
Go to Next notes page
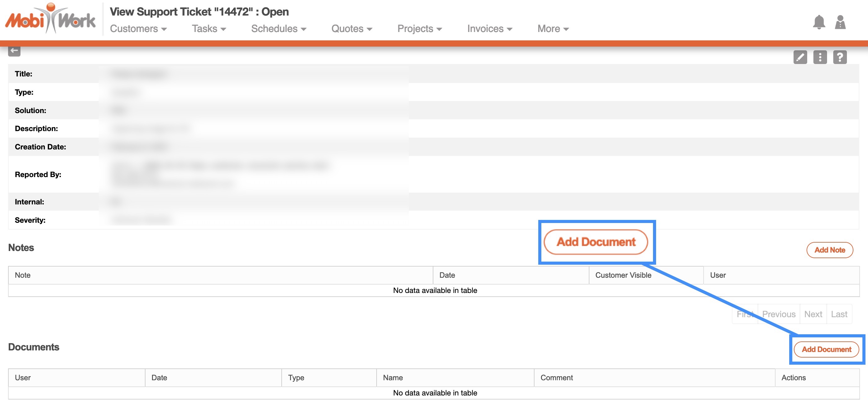(x=813, y=314)
